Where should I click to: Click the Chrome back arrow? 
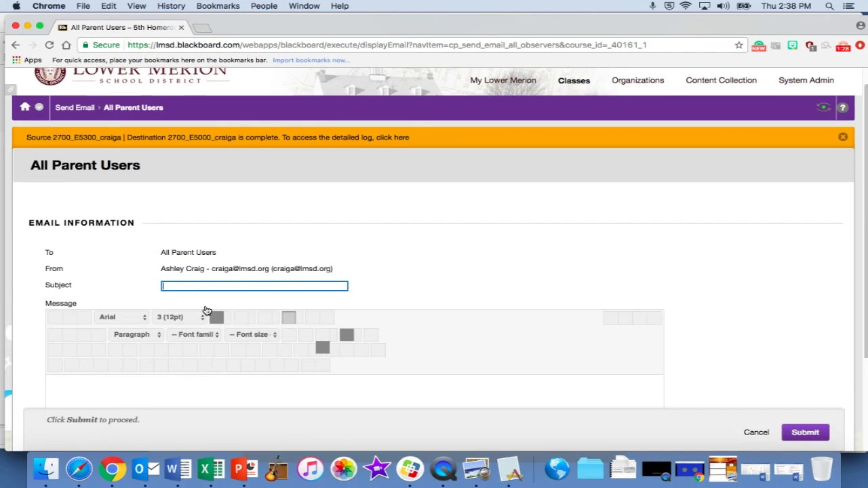coord(16,45)
